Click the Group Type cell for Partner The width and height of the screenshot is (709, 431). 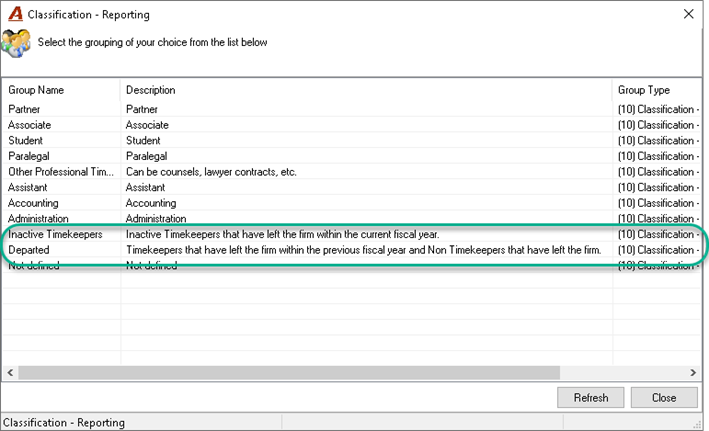658,109
